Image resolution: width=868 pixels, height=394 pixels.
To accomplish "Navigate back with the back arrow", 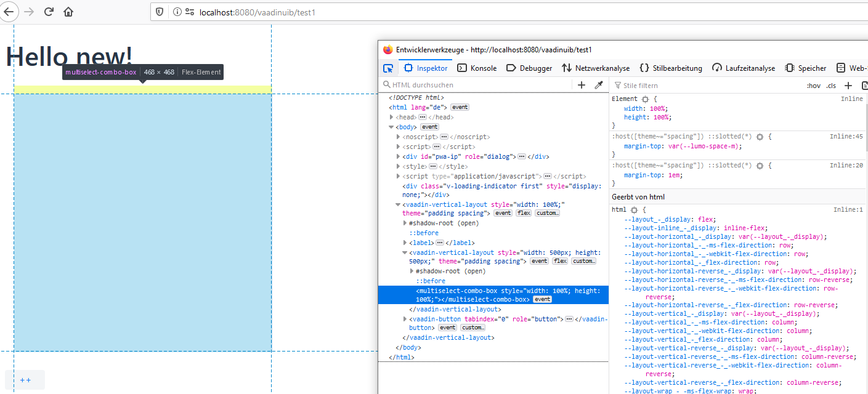I will coord(8,12).
